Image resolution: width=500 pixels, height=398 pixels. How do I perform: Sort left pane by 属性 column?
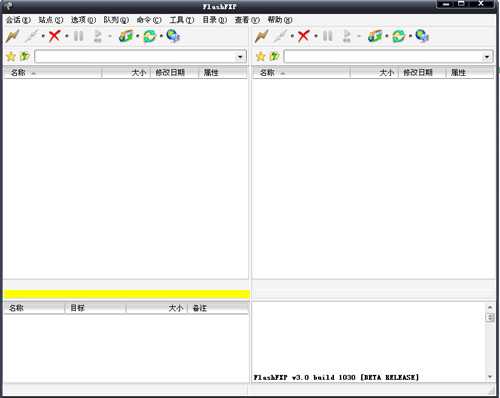[x=223, y=72]
